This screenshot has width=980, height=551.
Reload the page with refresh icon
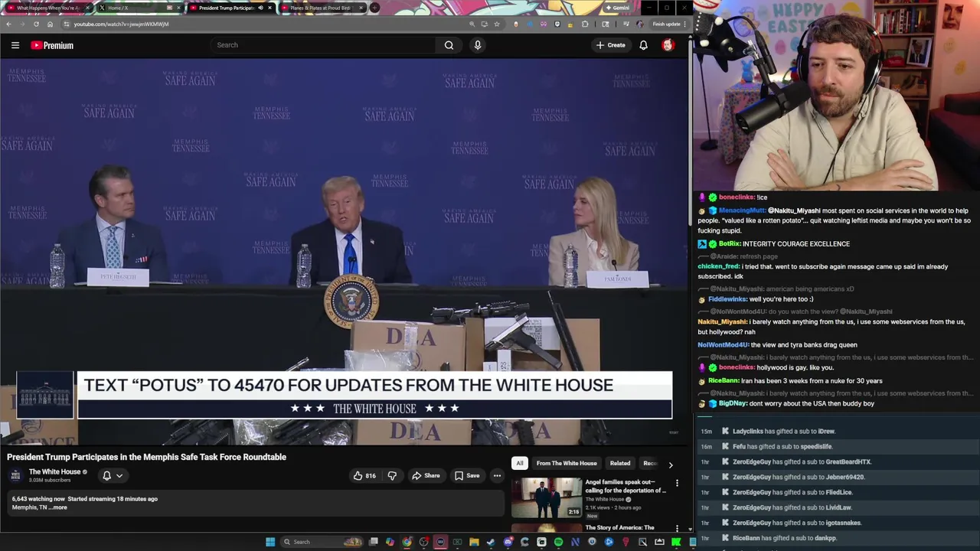(36, 24)
